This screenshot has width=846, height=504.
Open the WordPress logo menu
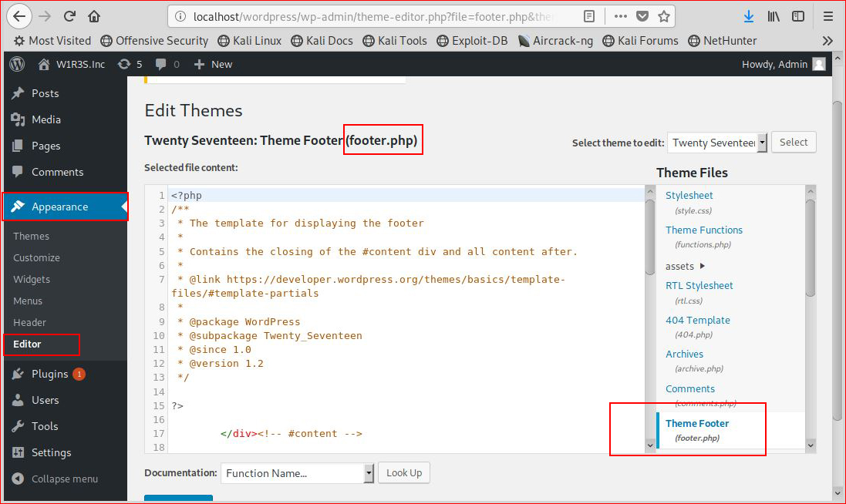click(17, 64)
